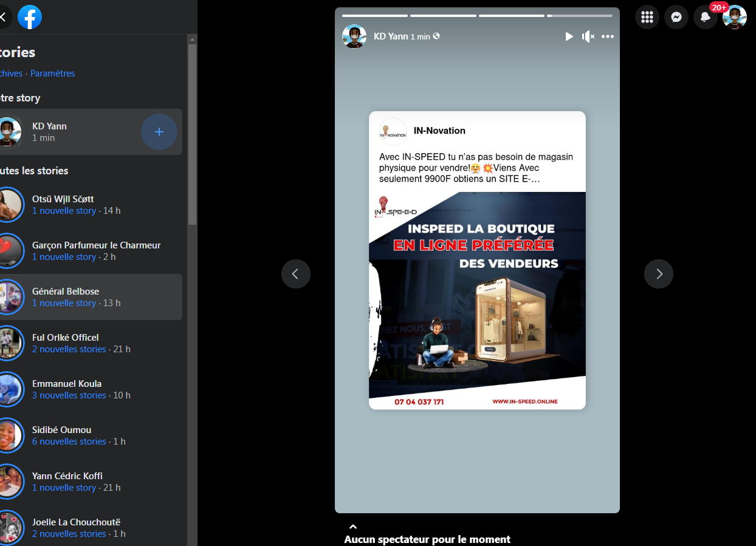Screen dimensions: 756x546
Task: Click the IN-Novation shared post card image
Action: click(x=477, y=301)
